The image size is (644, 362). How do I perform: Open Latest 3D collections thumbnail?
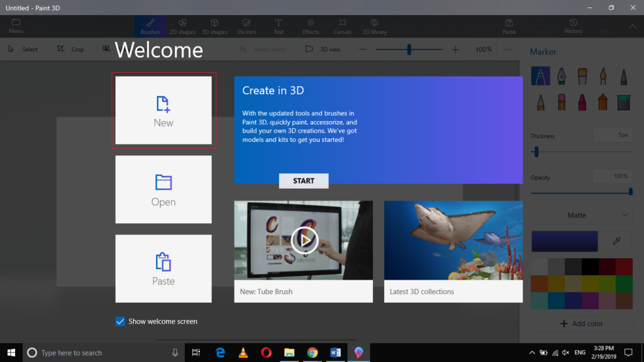pyautogui.click(x=453, y=241)
